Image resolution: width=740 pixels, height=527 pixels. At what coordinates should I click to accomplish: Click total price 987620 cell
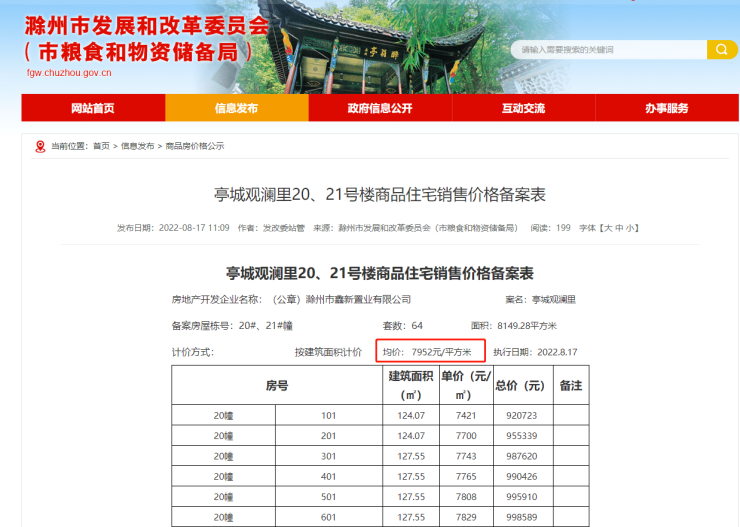click(x=522, y=456)
